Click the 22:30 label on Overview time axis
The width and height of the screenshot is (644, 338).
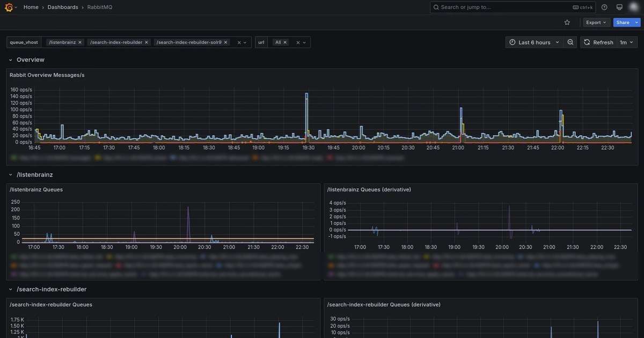click(608, 148)
